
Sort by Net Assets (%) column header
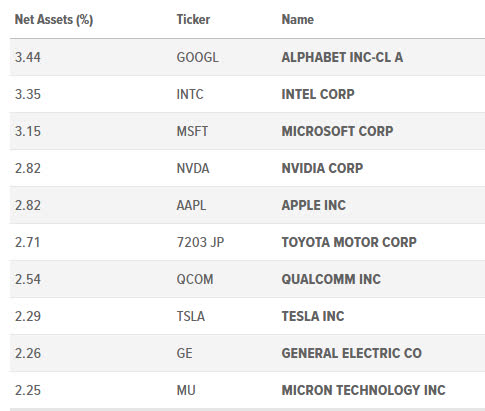[x=54, y=20]
